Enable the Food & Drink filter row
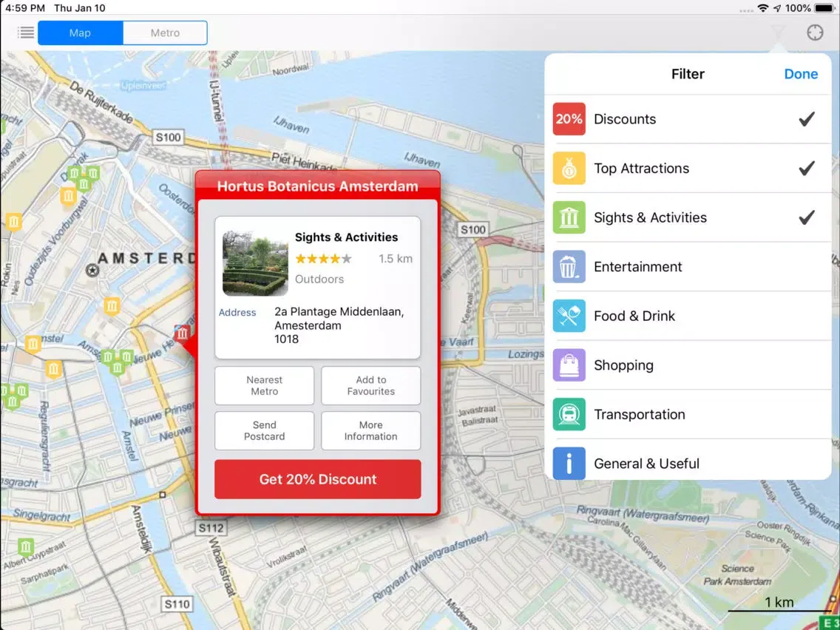The height and width of the screenshot is (630, 840). coord(688,316)
